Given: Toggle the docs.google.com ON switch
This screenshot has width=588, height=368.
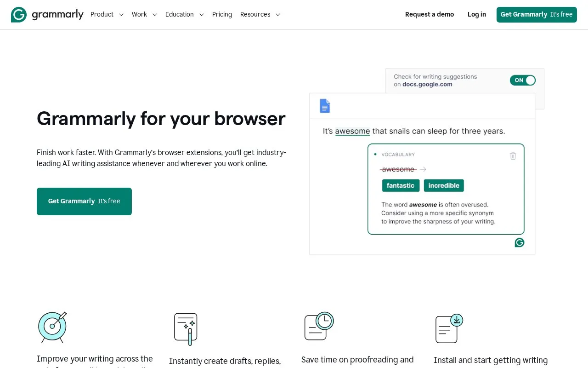Looking at the screenshot, I should tap(523, 80).
